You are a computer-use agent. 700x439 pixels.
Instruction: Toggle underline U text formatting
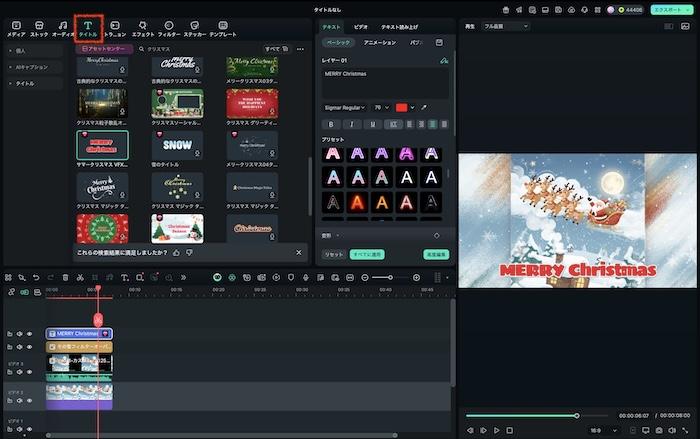373,124
